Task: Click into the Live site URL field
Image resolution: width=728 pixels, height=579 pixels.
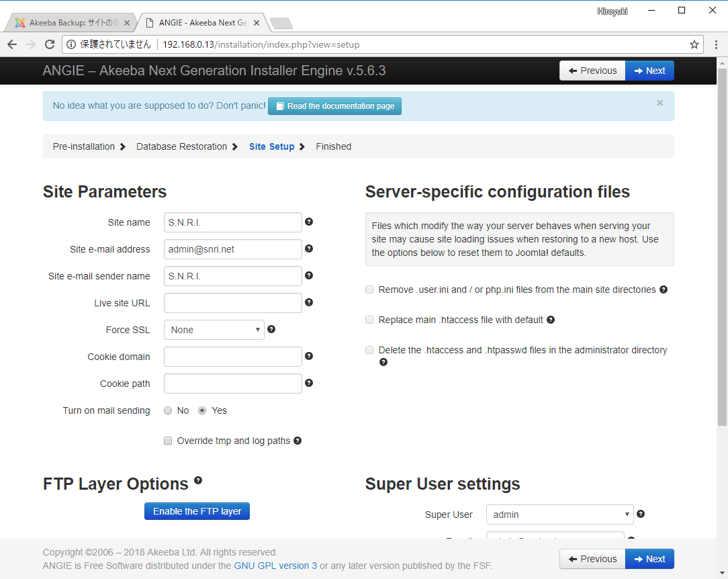Action: (x=232, y=303)
